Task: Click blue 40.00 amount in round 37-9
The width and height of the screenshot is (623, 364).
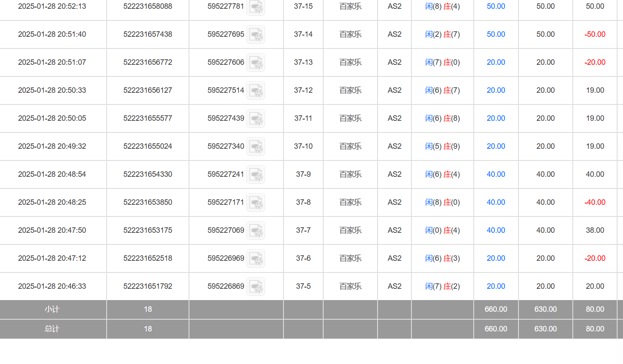Action: pos(496,174)
